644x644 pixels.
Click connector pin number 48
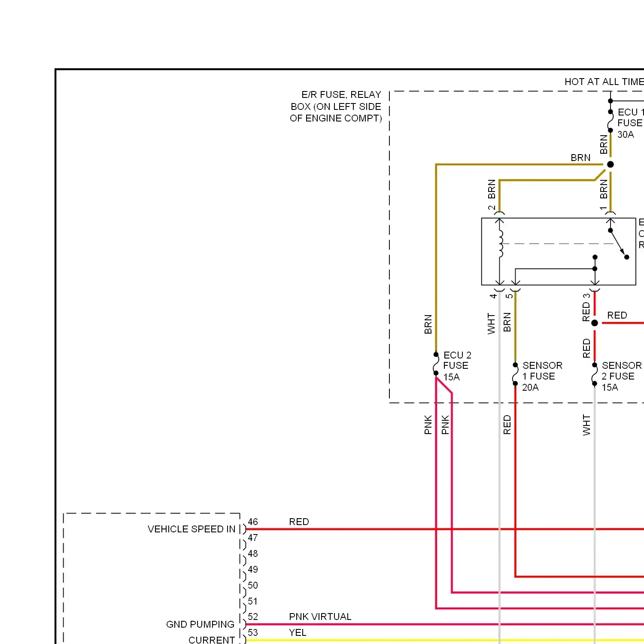coord(253,553)
